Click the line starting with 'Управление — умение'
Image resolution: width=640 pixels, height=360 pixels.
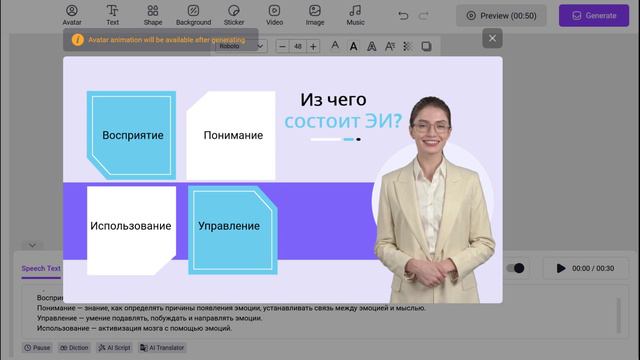pyautogui.click(x=149, y=318)
